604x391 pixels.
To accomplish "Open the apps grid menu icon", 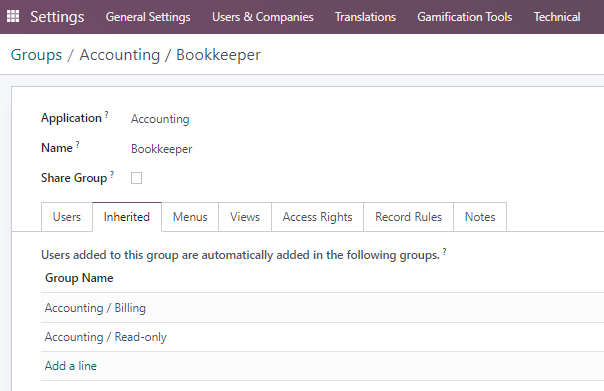I will click(x=13, y=16).
